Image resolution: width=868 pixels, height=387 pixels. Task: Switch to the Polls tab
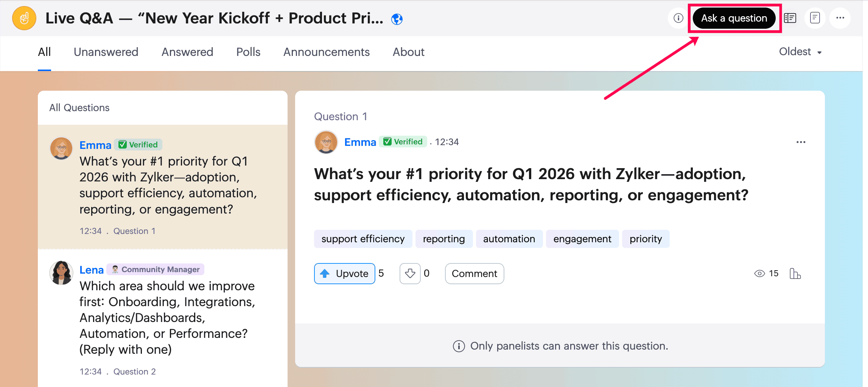pyautogui.click(x=248, y=52)
